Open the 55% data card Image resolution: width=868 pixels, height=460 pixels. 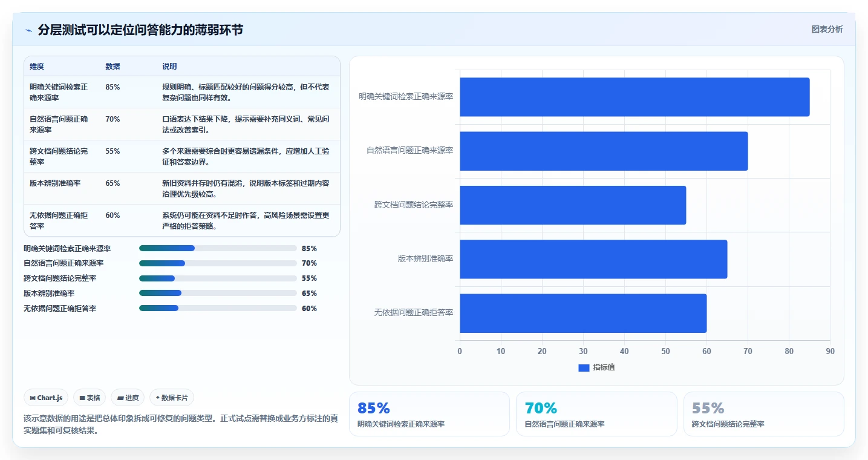click(x=764, y=414)
